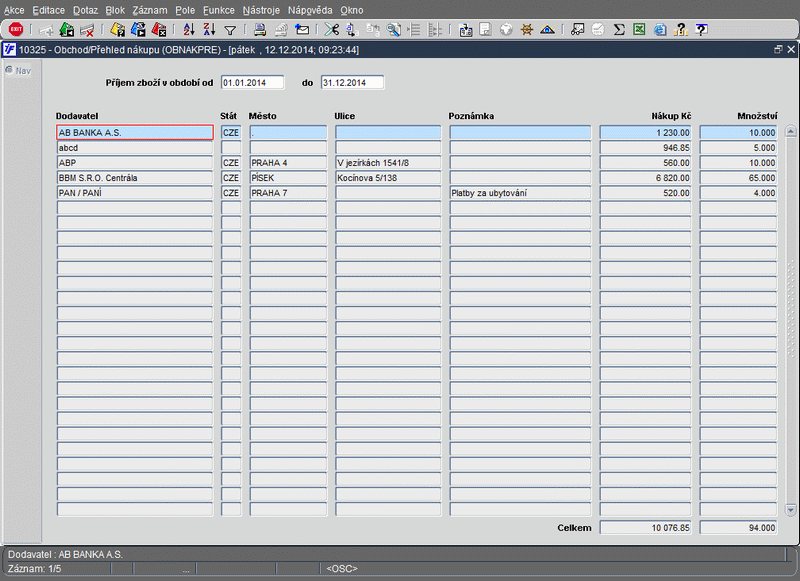This screenshot has height=581, width=800.
Task: Click the Internet Explorer browser icon
Action: pyautogui.click(x=660, y=30)
